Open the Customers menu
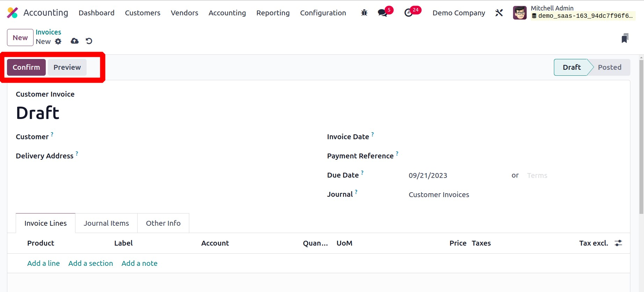644x292 pixels. [142, 13]
